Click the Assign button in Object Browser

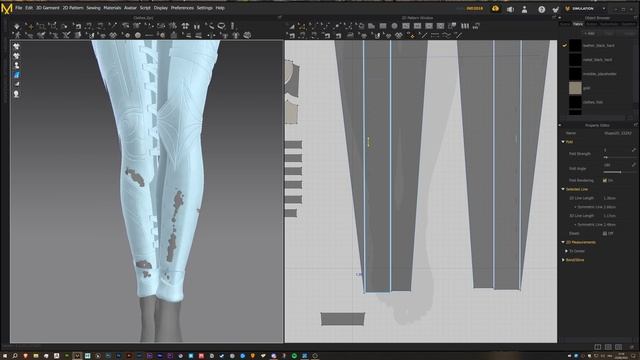pyautogui.click(x=629, y=33)
